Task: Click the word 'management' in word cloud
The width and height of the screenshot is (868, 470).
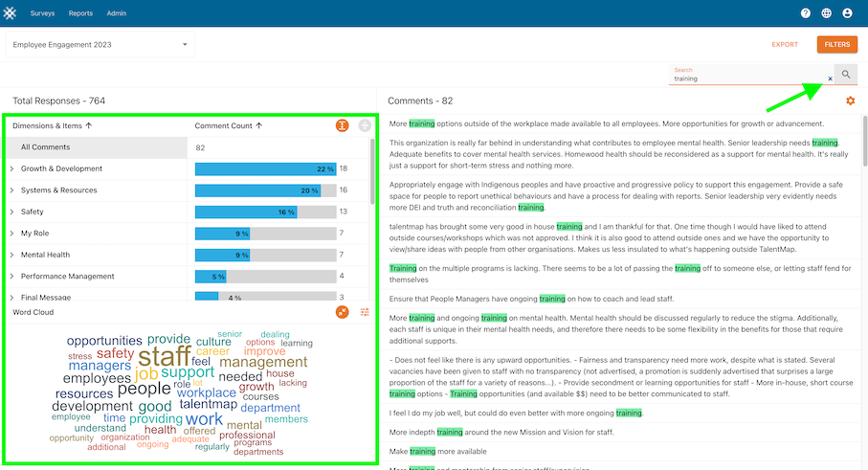Action: click(x=263, y=362)
